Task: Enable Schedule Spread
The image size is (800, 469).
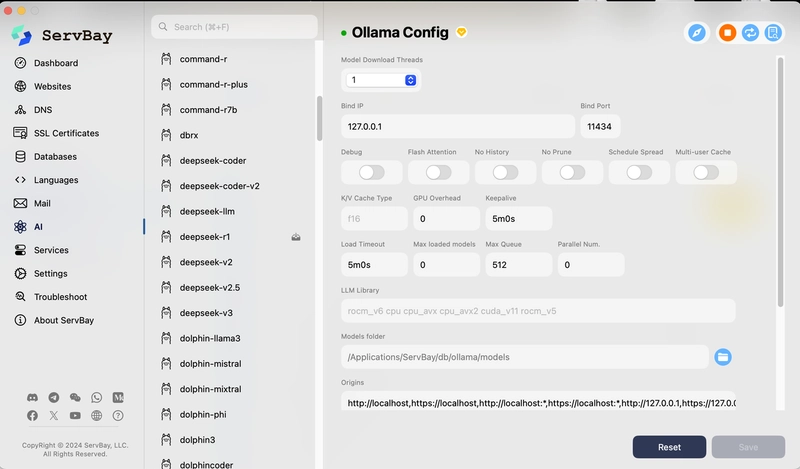Action: [639, 172]
